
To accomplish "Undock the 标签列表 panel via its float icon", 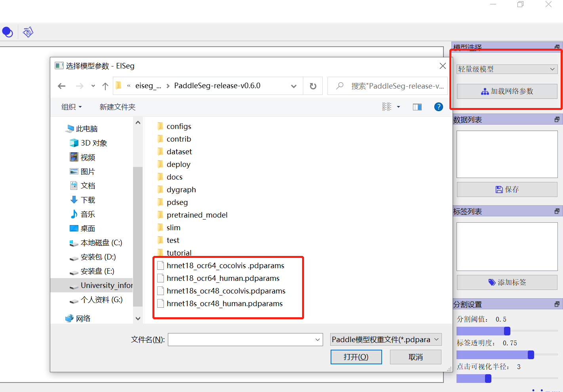I will [557, 210].
